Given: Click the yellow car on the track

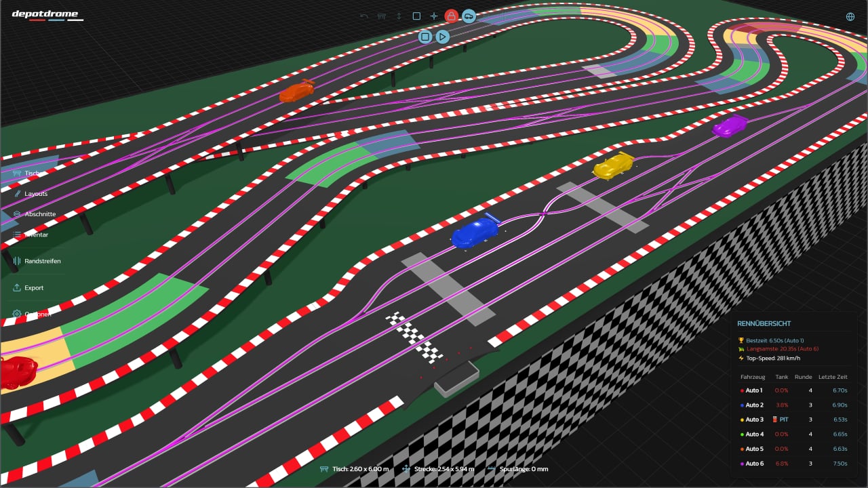Looking at the screenshot, I should (614, 165).
